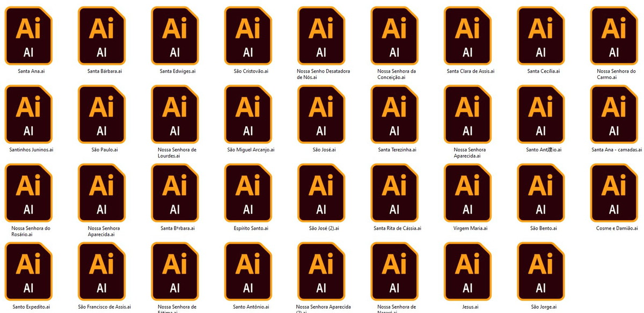
Task: Click the file name 'São Jorge.ai'
Action: pos(544,307)
